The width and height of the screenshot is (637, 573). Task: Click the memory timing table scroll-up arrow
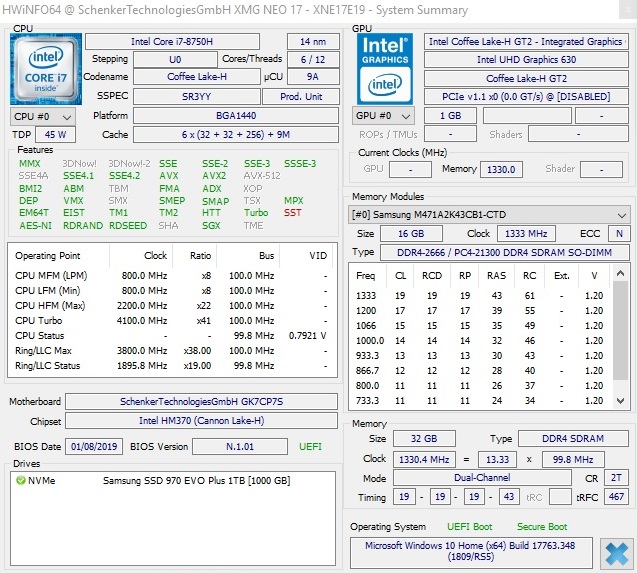point(620,273)
